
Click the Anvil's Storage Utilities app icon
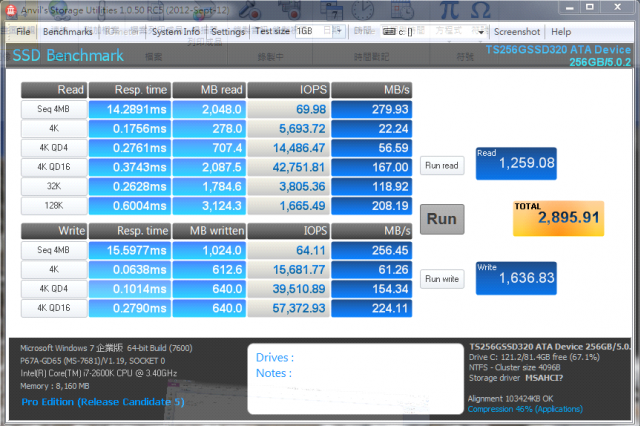pyautogui.click(x=11, y=10)
